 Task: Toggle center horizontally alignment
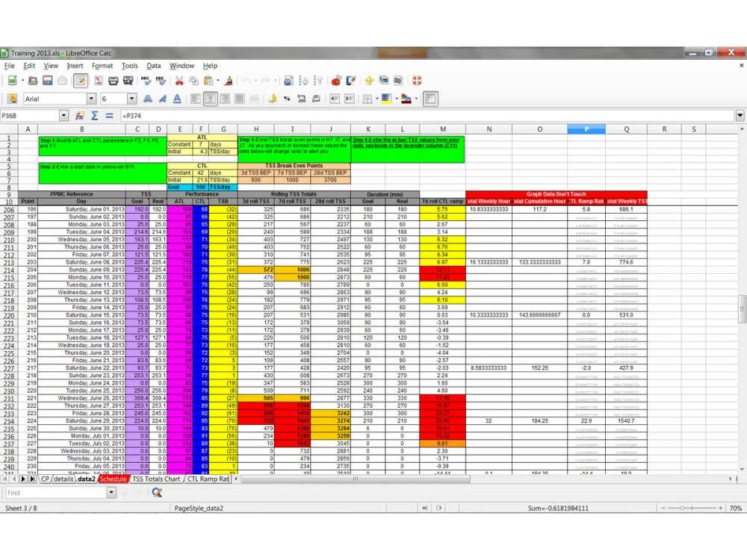[210, 99]
